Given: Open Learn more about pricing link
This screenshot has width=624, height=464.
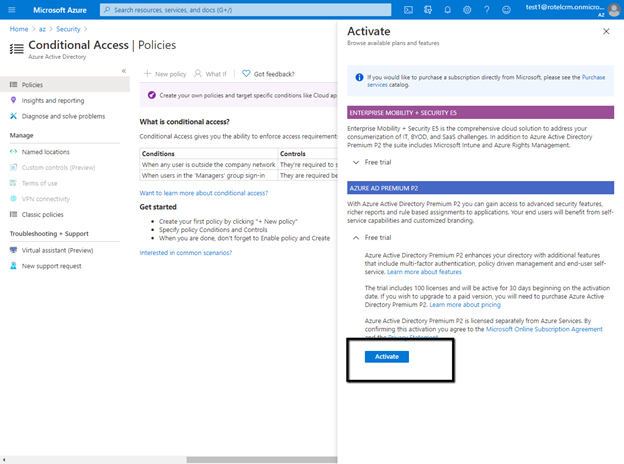Looking at the screenshot, I should pos(465,305).
